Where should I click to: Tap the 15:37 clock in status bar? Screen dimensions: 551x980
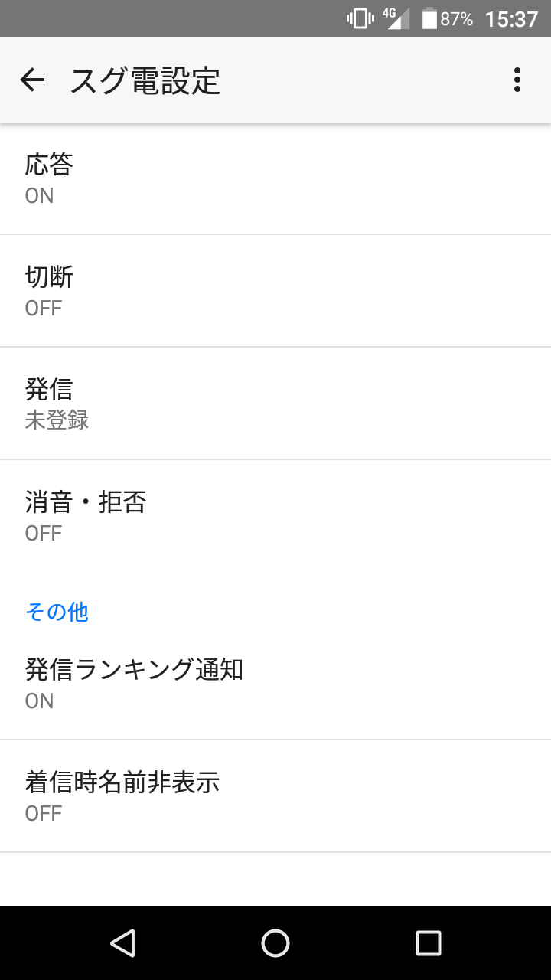pos(511,19)
